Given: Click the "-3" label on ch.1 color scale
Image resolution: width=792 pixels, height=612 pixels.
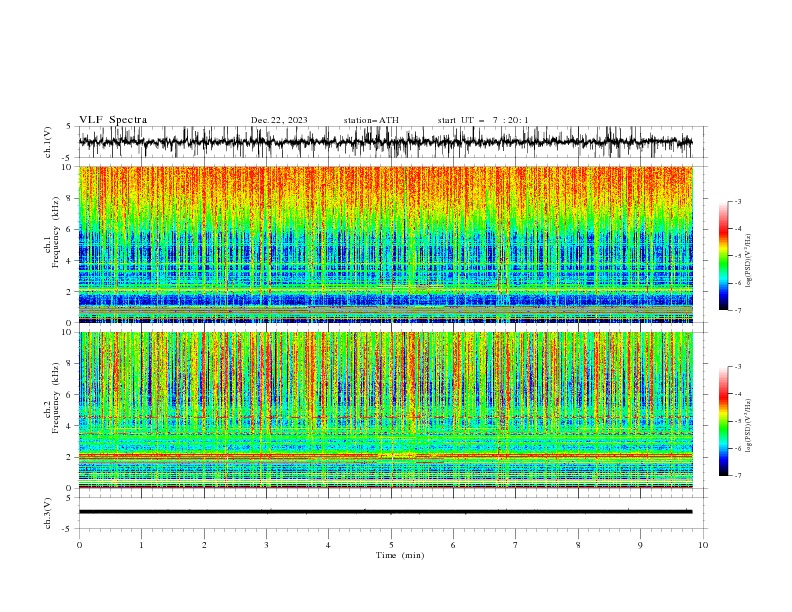Looking at the screenshot, I should 737,201.
